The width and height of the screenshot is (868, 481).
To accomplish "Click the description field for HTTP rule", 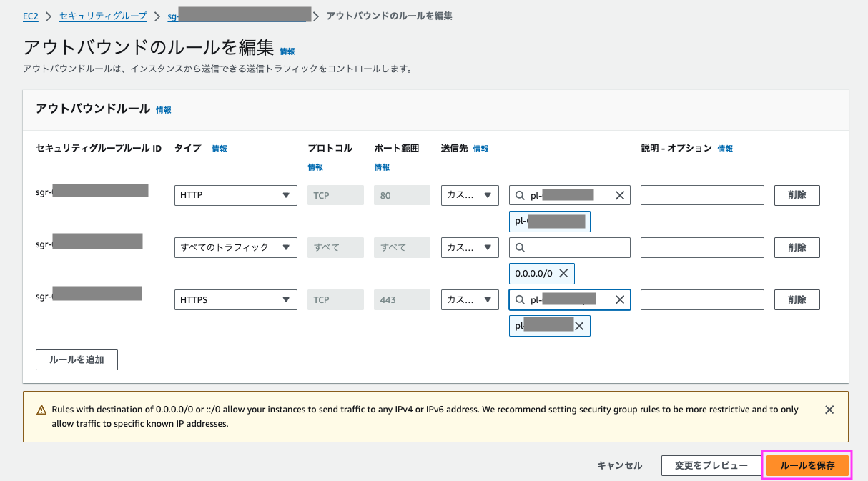I will click(703, 195).
